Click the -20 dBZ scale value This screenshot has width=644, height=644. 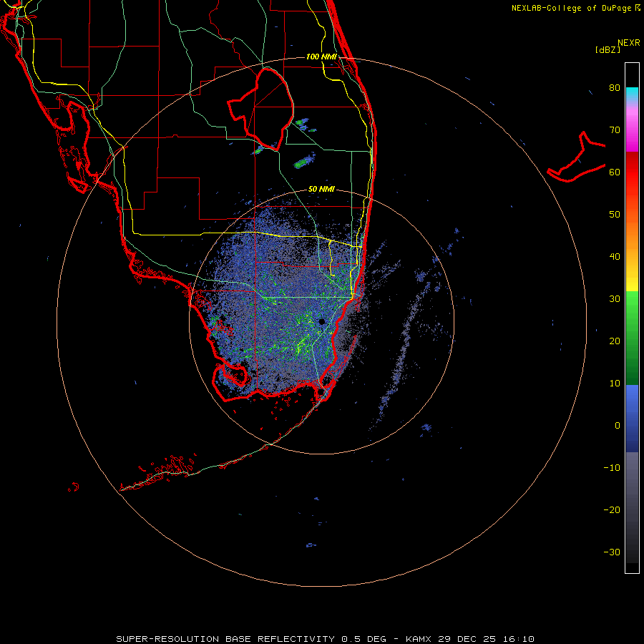(x=612, y=509)
